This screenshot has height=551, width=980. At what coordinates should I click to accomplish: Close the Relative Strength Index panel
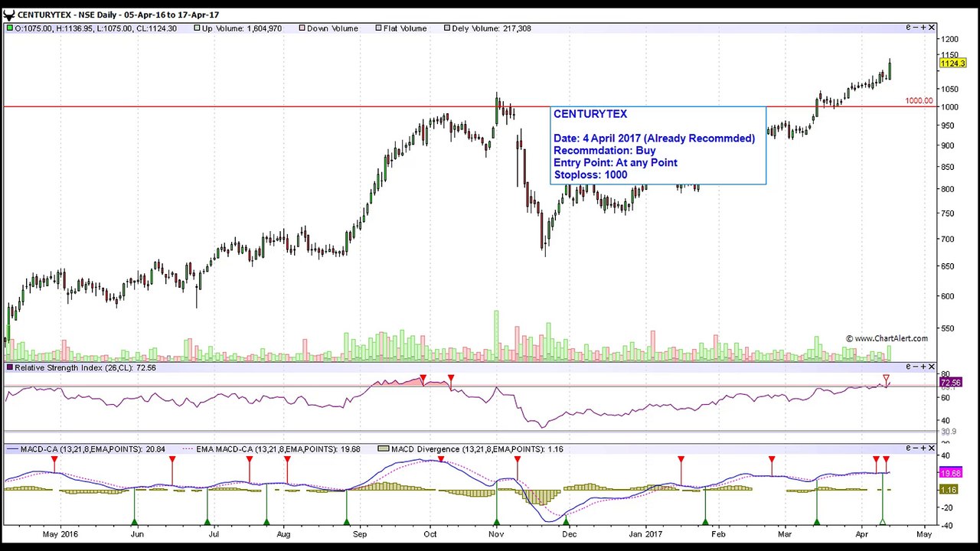tap(932, 367)
